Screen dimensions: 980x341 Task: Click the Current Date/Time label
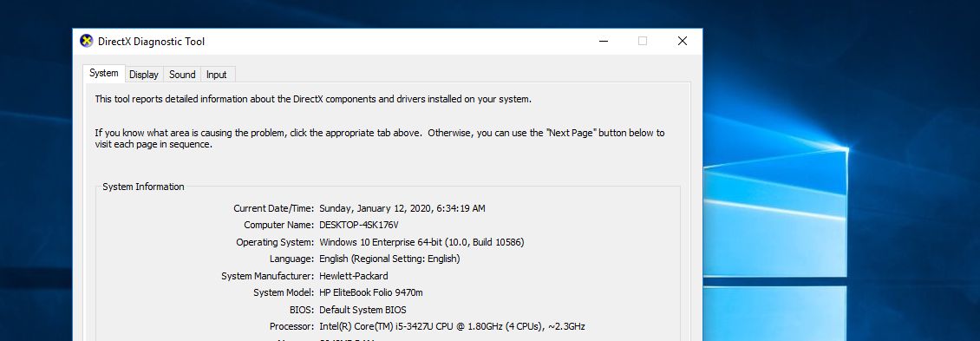(x=274, y=208)
